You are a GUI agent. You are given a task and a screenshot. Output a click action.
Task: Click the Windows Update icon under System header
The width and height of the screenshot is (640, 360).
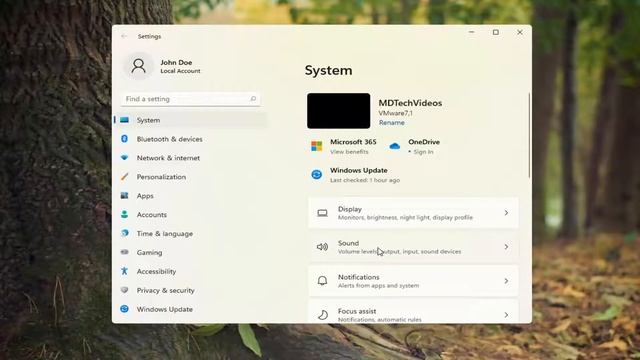[x=317, y=175]
